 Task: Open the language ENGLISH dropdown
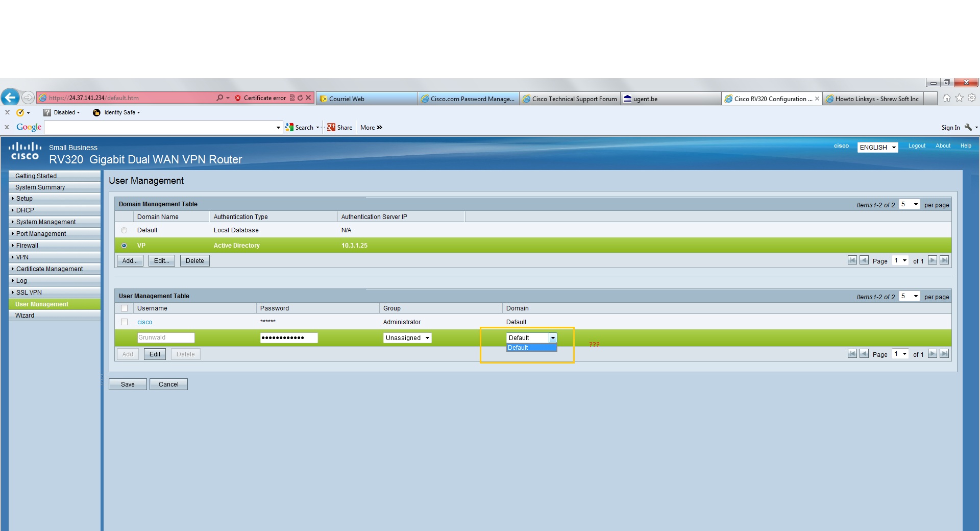[877, 148]
